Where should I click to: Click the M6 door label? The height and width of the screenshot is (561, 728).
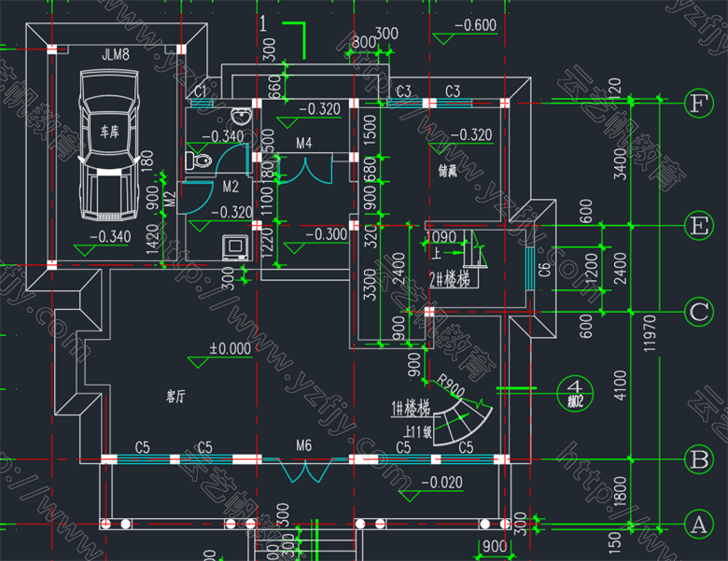tap(304, 446)
